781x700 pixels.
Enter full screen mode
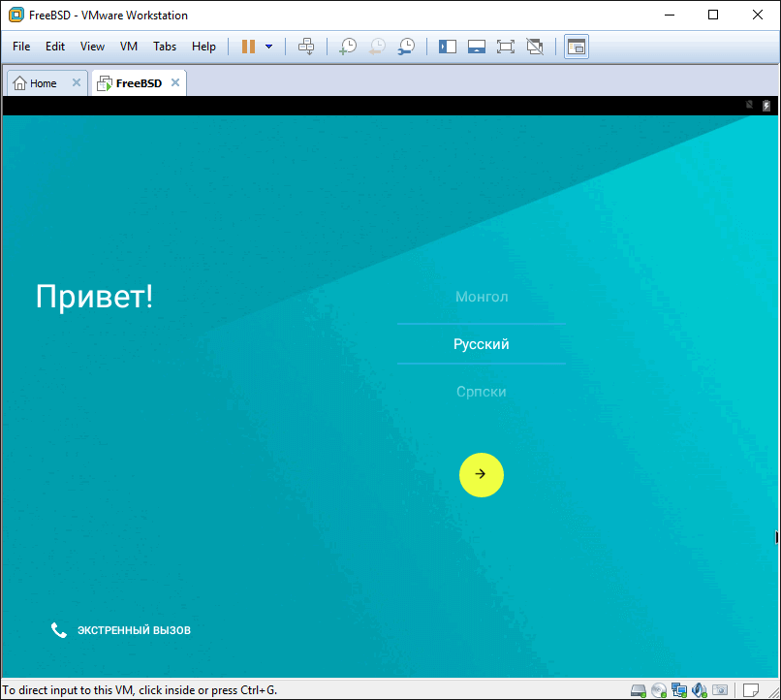click(506, 47)
